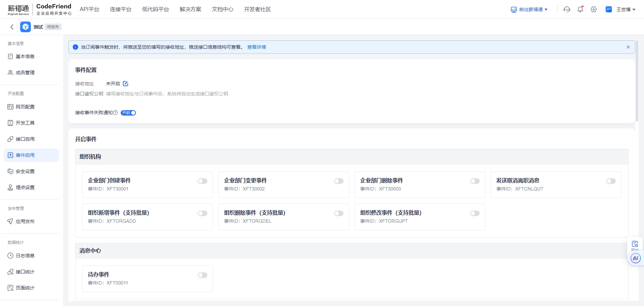
Task: Open 成员管理 in sidebar
Action: tap(31, 73)
